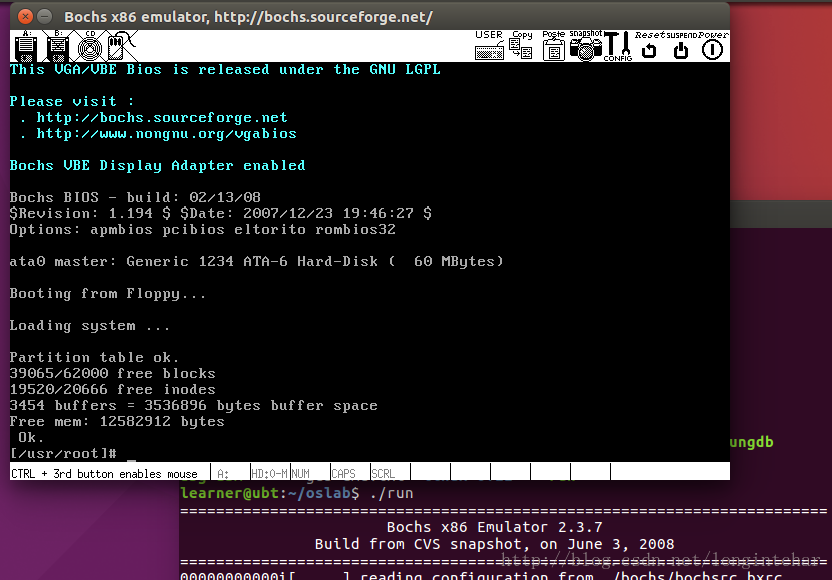
Task: Click the CD-ROM drive icon
Action: tap(90, 46)
